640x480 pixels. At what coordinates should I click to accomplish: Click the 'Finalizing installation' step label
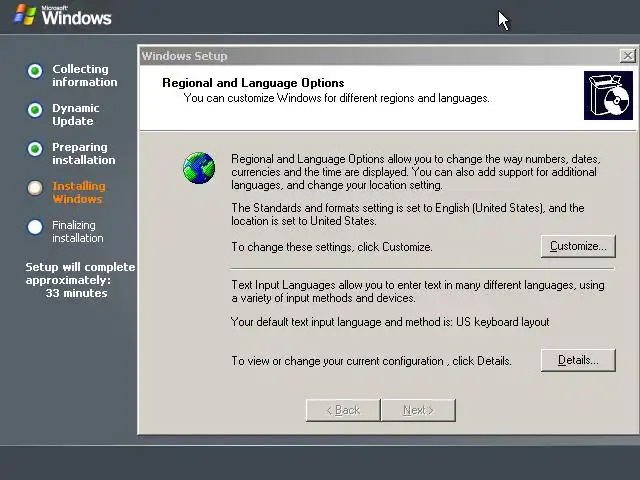pos(78,231)
